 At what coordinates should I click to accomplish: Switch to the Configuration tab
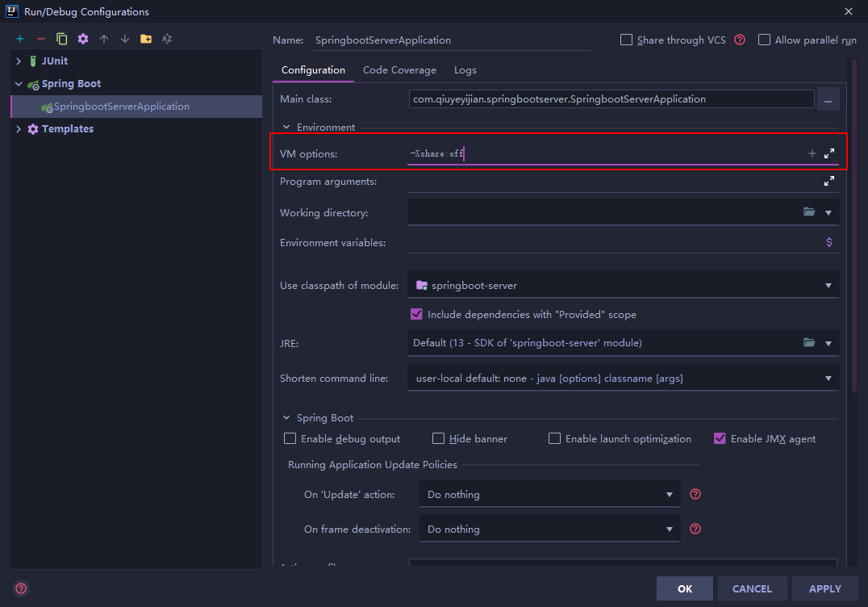[x=313, y=70]
